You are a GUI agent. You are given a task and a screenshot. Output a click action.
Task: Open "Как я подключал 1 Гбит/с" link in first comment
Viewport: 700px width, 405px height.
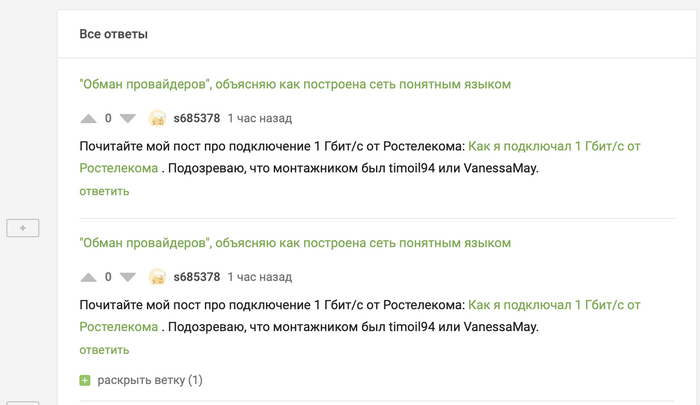click(554, 146)
